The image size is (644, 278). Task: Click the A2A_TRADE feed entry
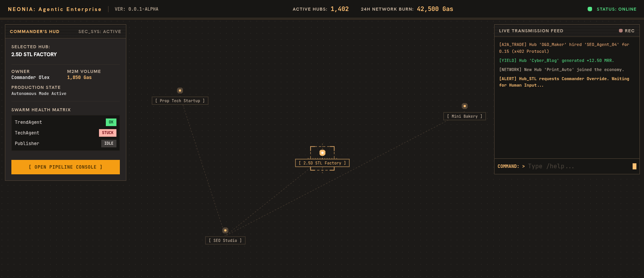(564, 48)
